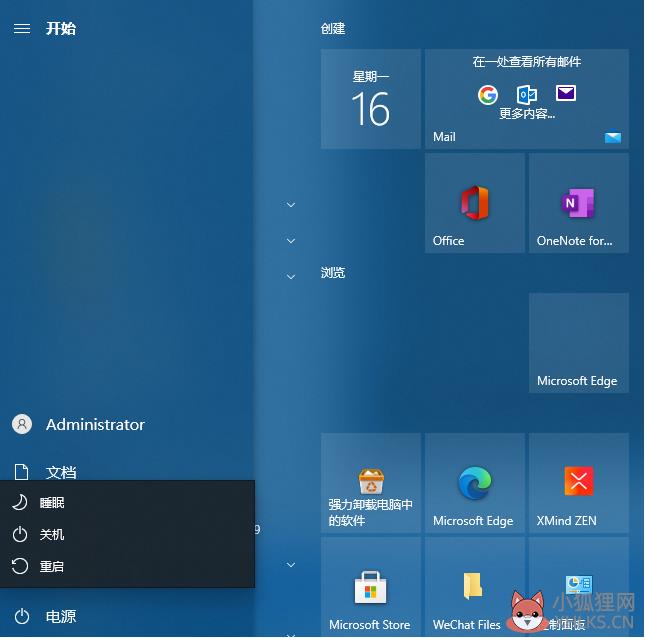Viewport: 645px width, 638px height.
Task: Open the 文档 documents icon
Action: 21,472
